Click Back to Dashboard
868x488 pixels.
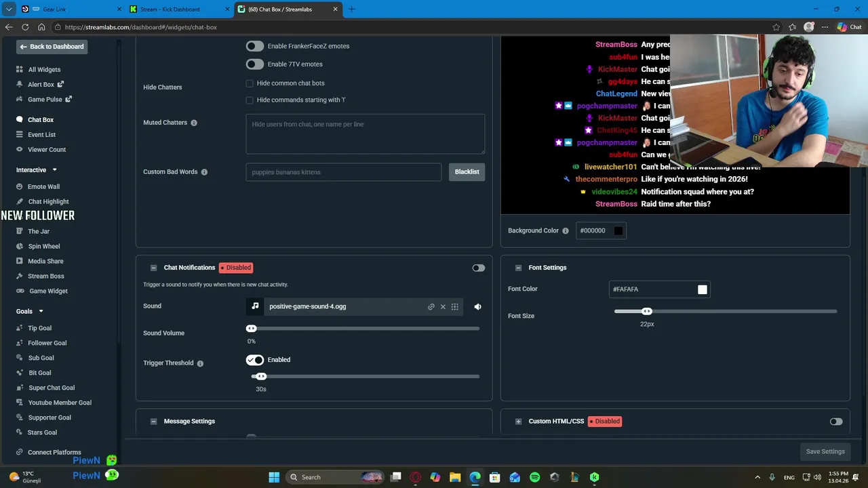52,47
